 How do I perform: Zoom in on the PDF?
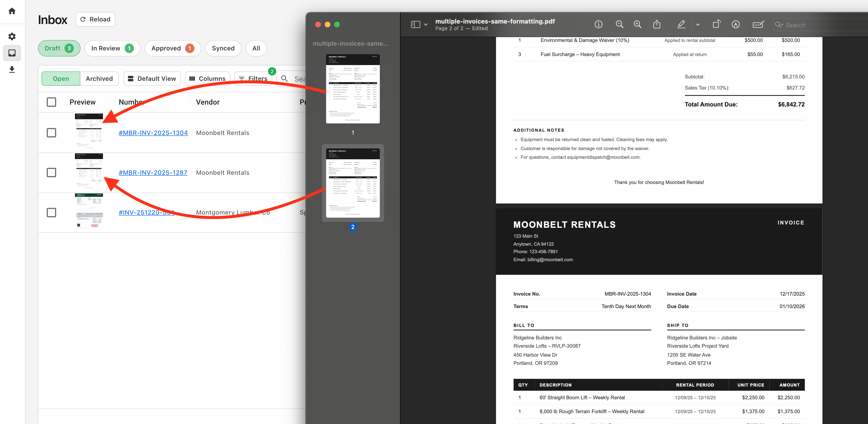(637, 24)
